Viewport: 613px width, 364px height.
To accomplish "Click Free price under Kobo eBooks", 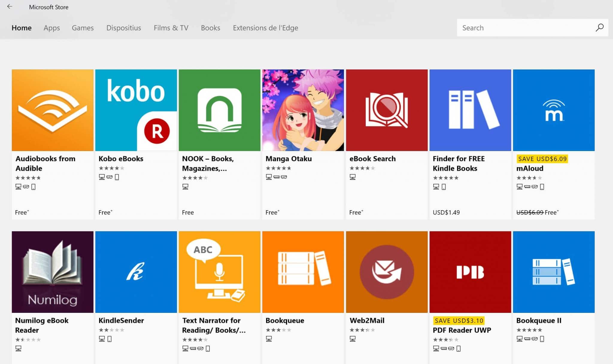I will pos(105,212).
